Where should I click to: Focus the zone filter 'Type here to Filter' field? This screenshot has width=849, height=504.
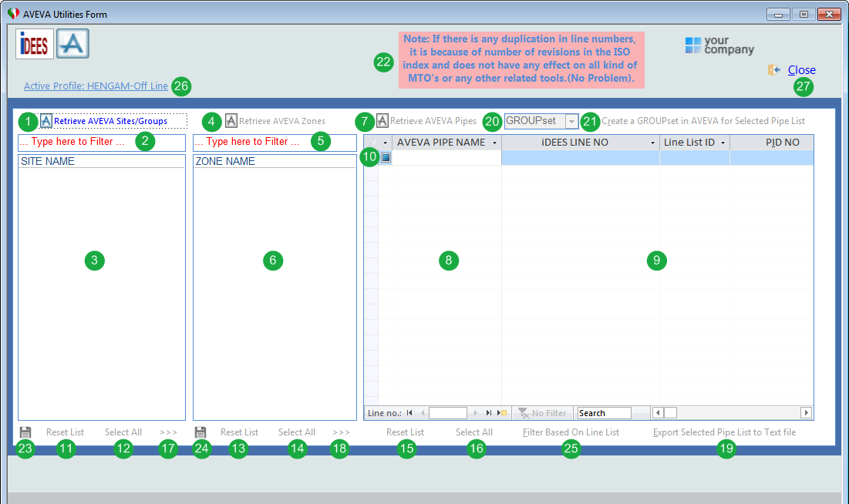click(x=275, y=143)
